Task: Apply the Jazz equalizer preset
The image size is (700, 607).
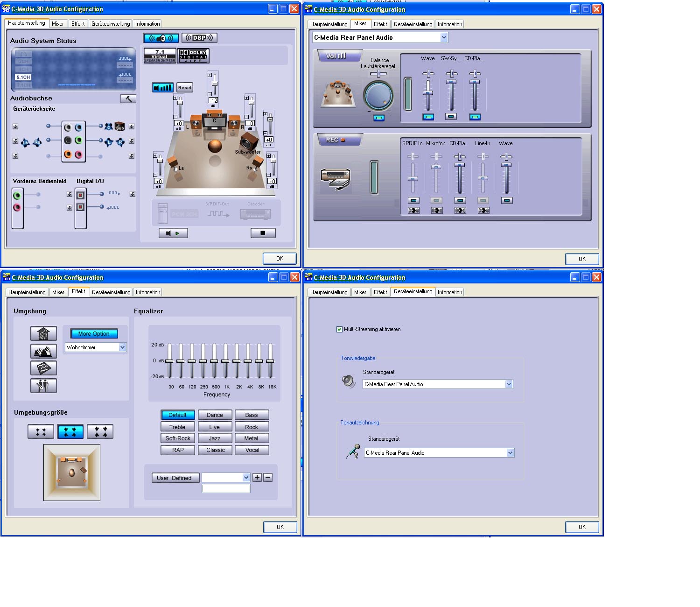Action: pos(215,438)
